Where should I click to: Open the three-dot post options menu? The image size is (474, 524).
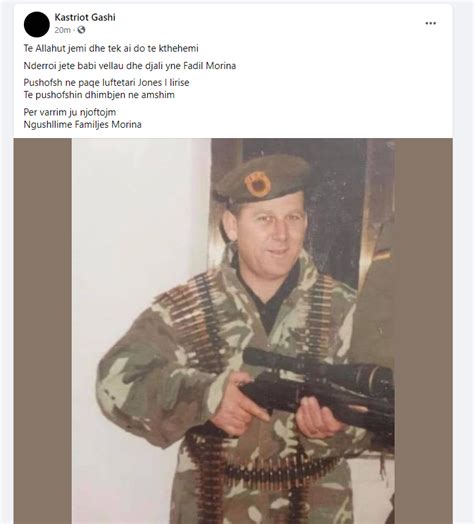pos(430,23)
